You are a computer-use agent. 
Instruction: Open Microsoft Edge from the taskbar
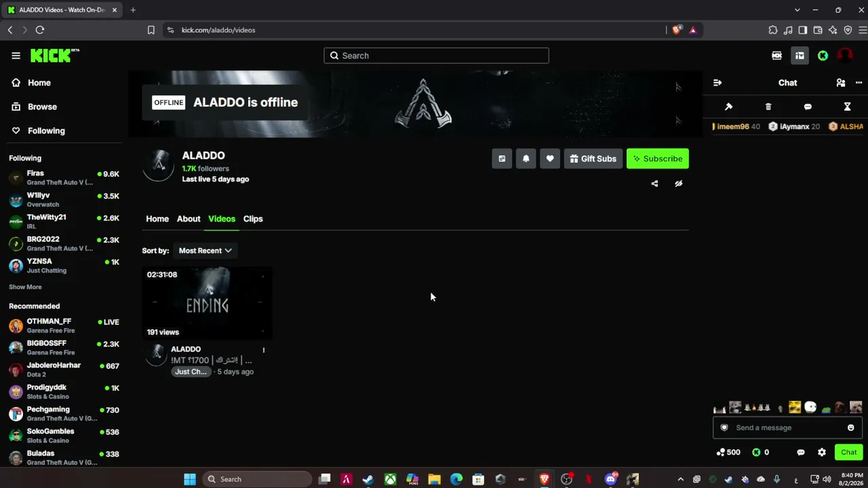[456, 479]
